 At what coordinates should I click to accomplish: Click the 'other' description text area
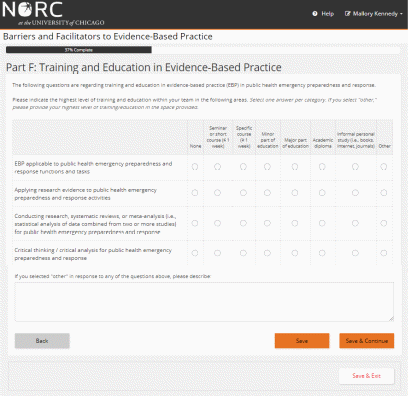(x=204, y=302)
